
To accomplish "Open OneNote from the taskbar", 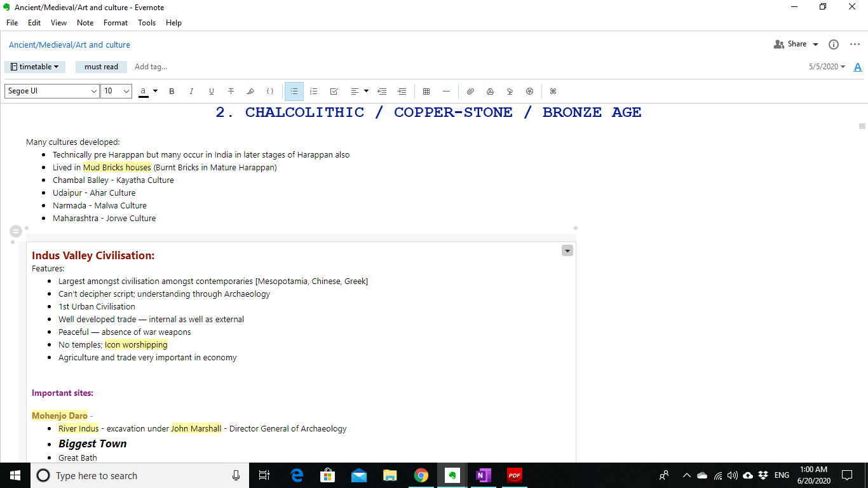I will click(483, 475).
